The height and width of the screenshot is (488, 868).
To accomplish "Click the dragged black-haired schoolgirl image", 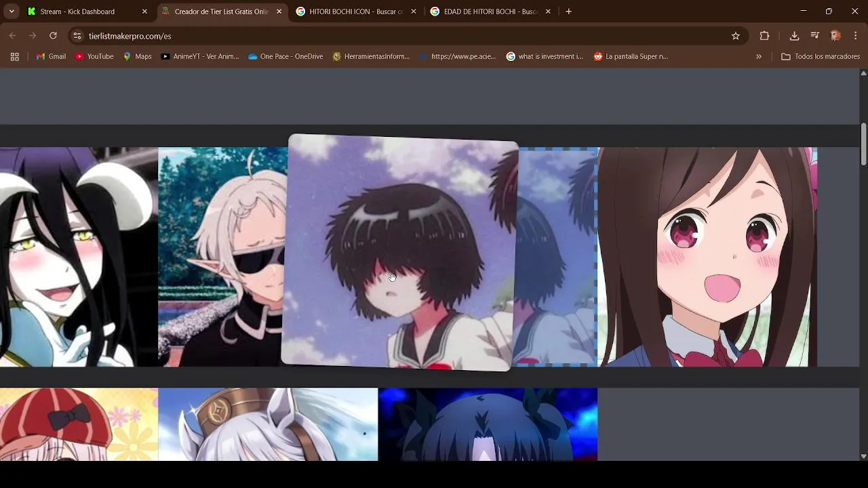I will (x=399, y=252).
